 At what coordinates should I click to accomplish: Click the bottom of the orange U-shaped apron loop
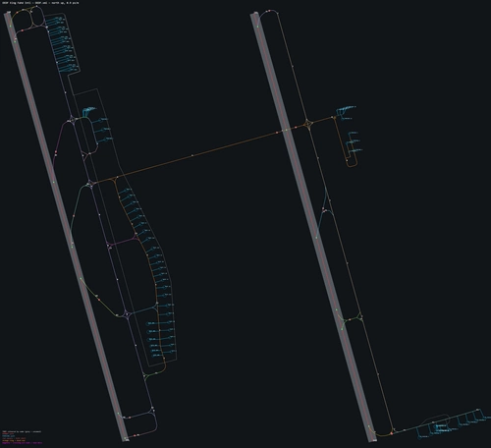352,166
